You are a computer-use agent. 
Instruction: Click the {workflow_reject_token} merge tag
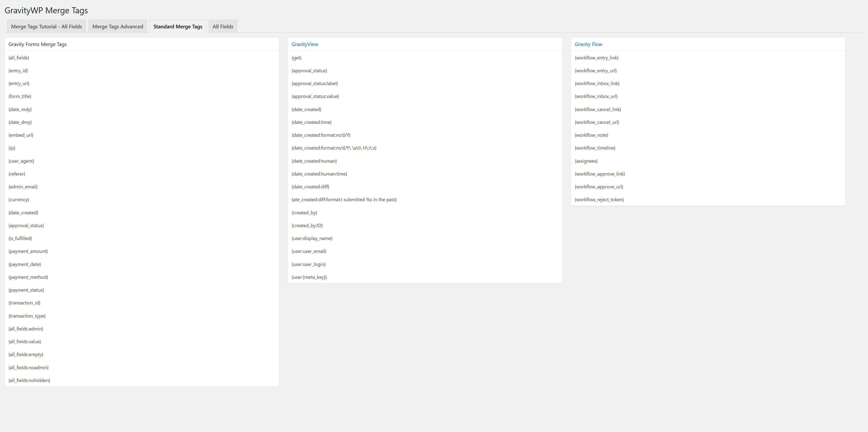(599, 200)
